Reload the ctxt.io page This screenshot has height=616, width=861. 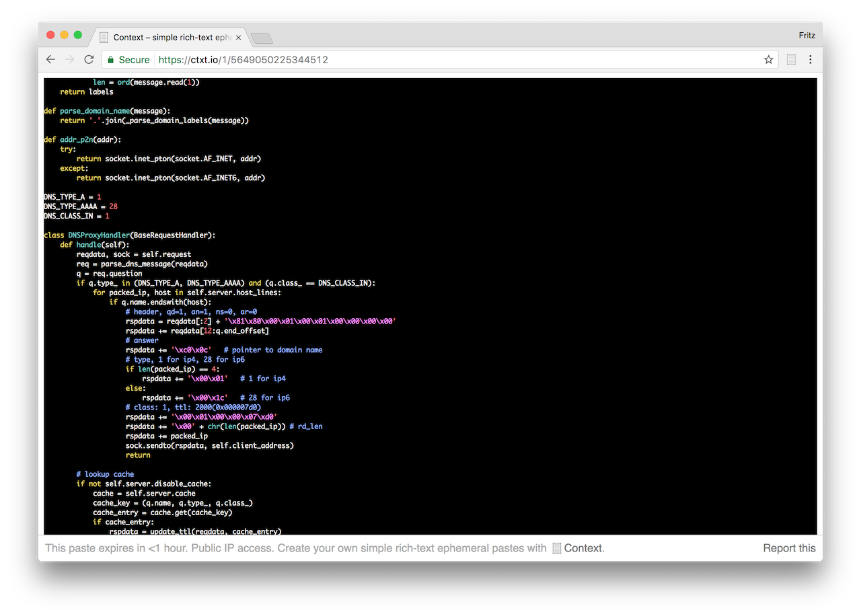(89, 60)
